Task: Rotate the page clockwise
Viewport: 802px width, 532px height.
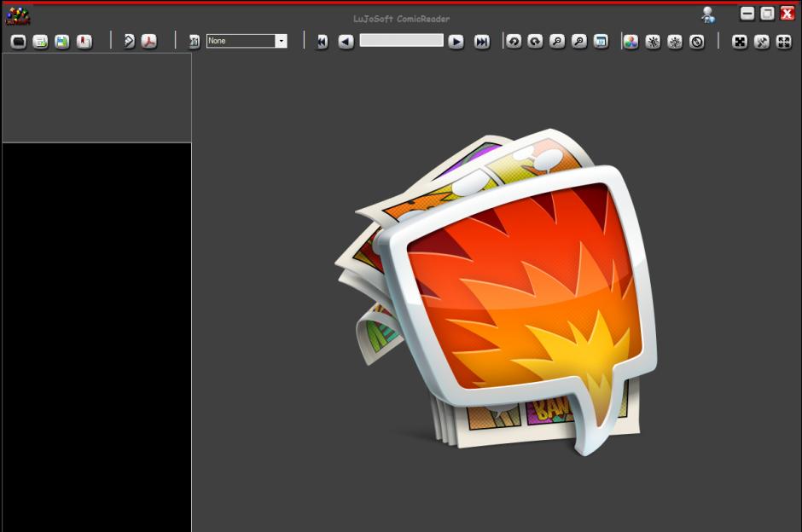Action: tap(536, 42)
